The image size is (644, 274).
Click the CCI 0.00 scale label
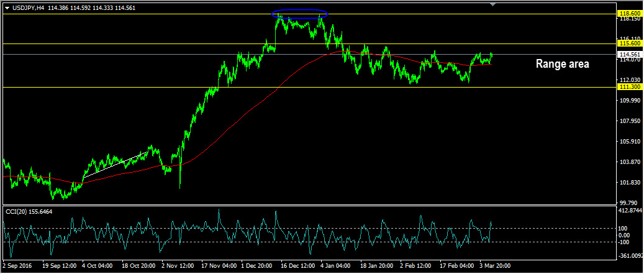(624, 235)
